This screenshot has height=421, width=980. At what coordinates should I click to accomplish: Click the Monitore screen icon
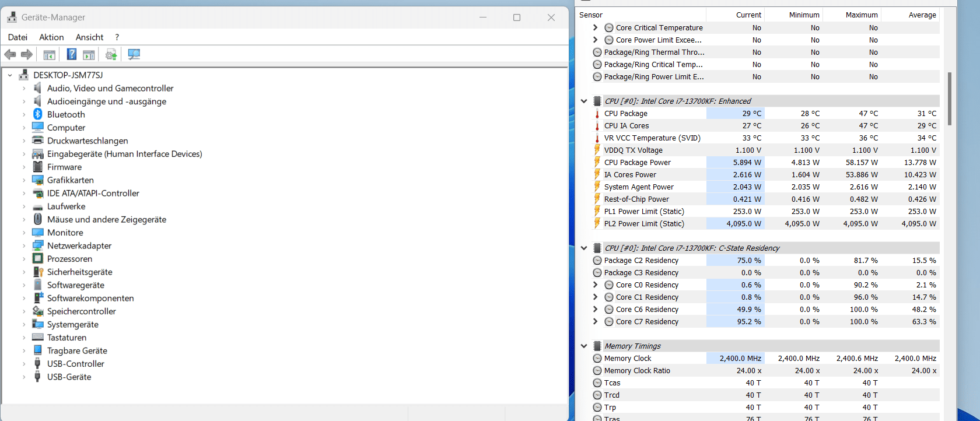pyautogui.click(x=38, y=233)
